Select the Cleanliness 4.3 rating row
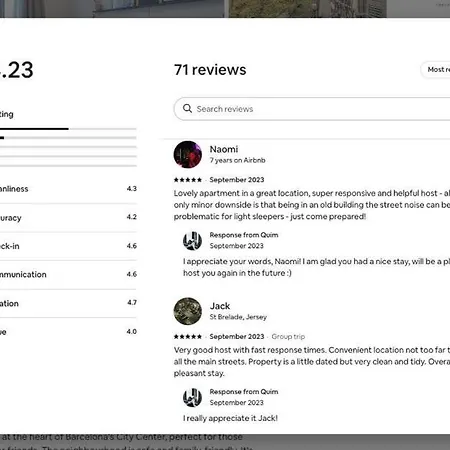 (68, 189)
